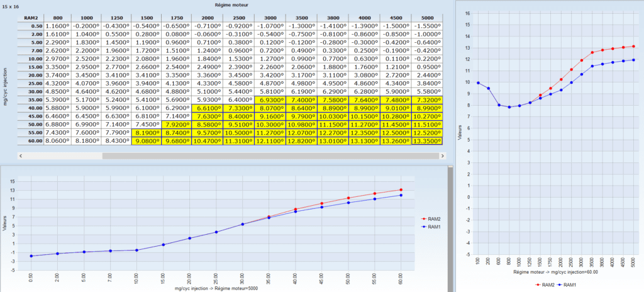Select the RAM2 corner header cell

coord(27,18)
